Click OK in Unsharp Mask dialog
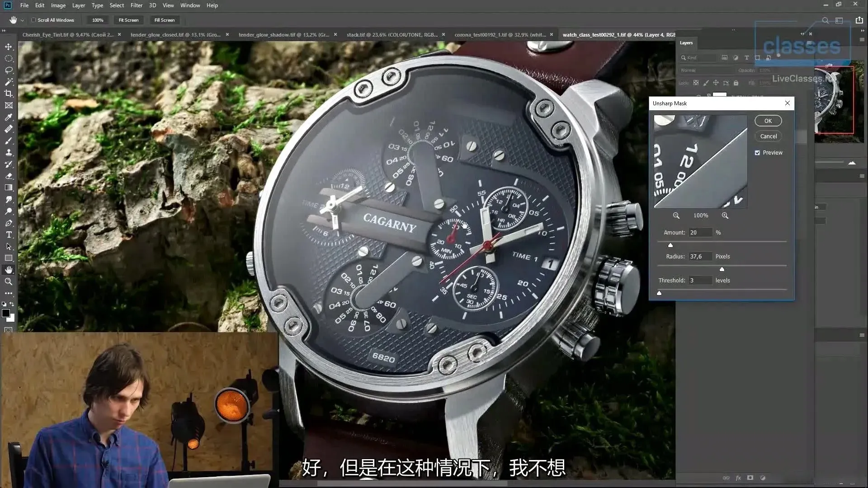 768,121
